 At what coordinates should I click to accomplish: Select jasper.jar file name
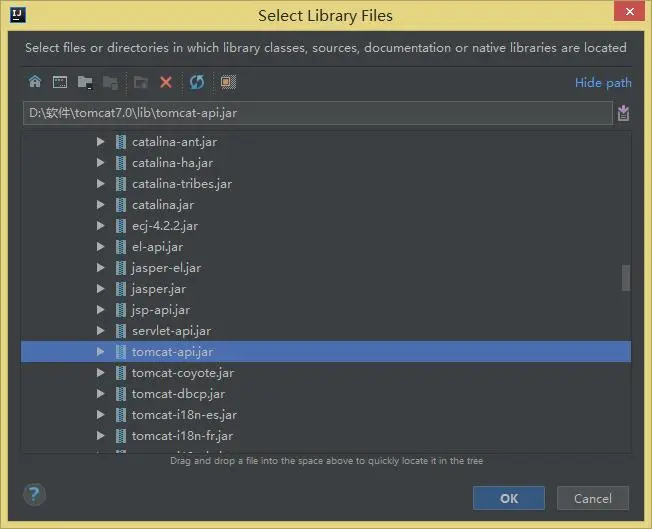click(x=159, y=289)
